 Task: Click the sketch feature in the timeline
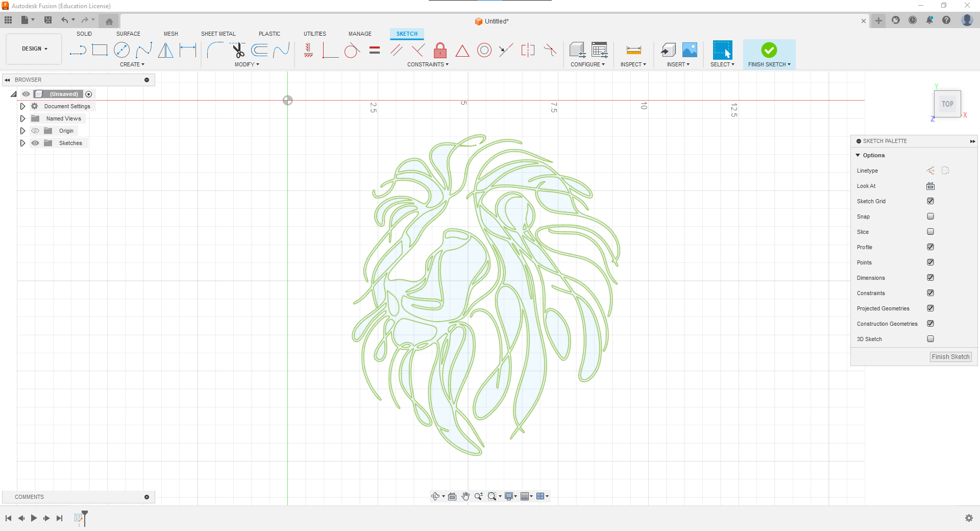pos(79,518)
